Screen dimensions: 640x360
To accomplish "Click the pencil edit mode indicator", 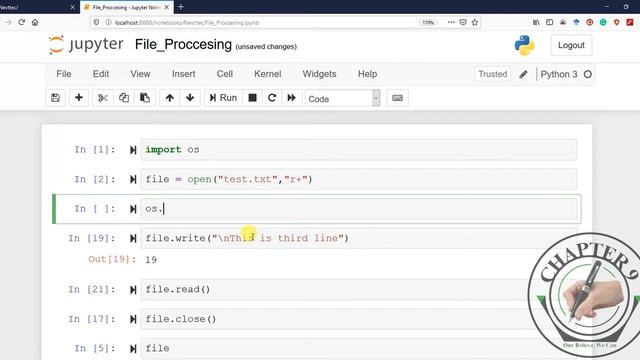I will click(x=523, y=74).
